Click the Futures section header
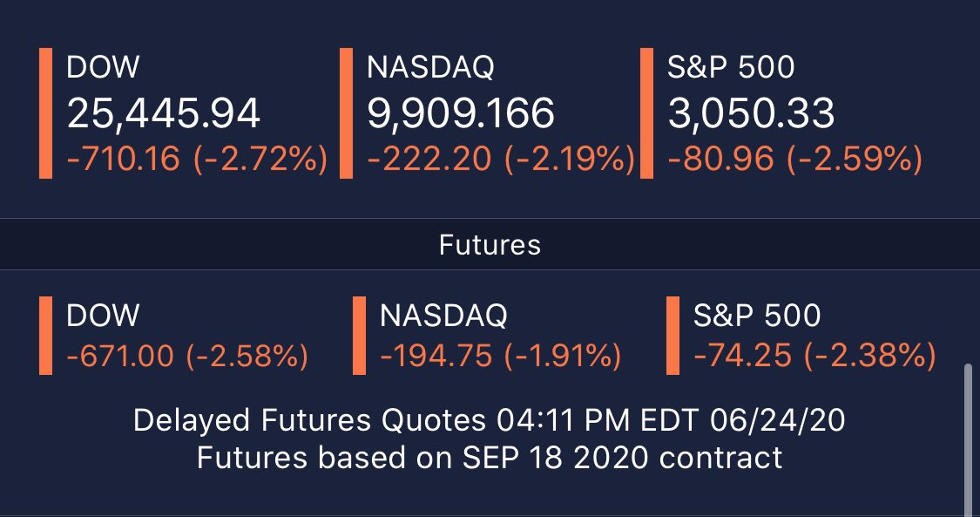Screen dimensions: 980x517 490,245
